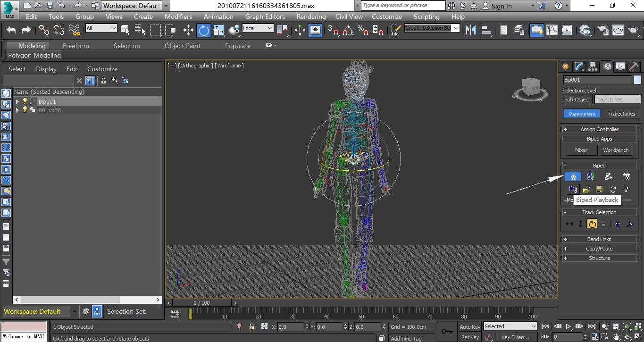The width and height of the screenshot is (644, 342).
Task: Click the Biped Playback button
Action: [x=573, y=190]
